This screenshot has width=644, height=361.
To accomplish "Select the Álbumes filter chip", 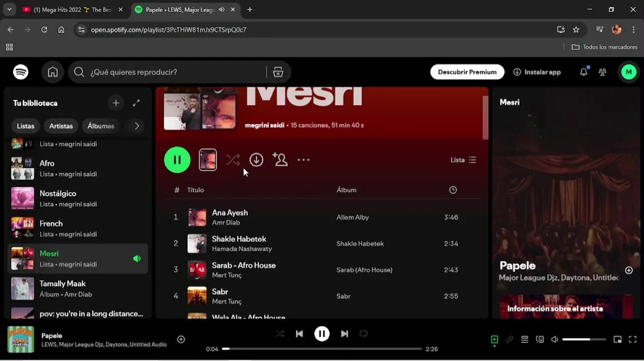I will pos(101,126).
